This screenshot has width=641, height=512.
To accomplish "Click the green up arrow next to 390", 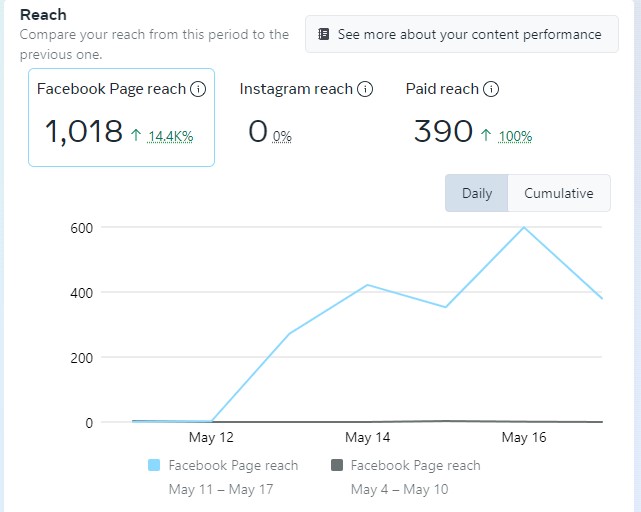I will [x=486, y=135].
